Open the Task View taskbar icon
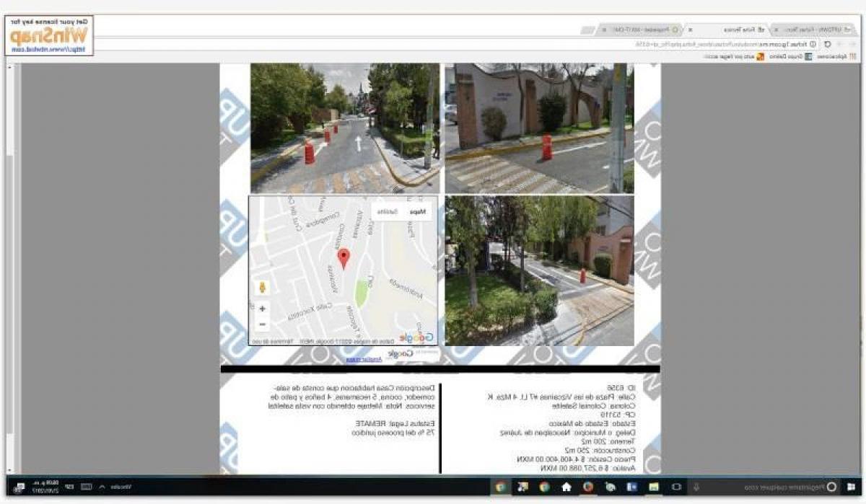 [676, 487]
